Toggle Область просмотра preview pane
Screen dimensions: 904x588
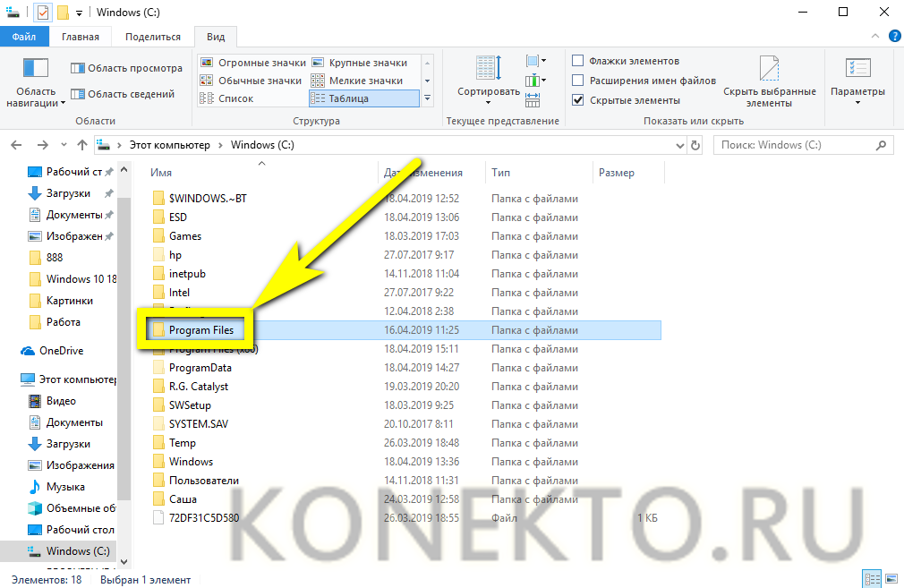point(126,68)
